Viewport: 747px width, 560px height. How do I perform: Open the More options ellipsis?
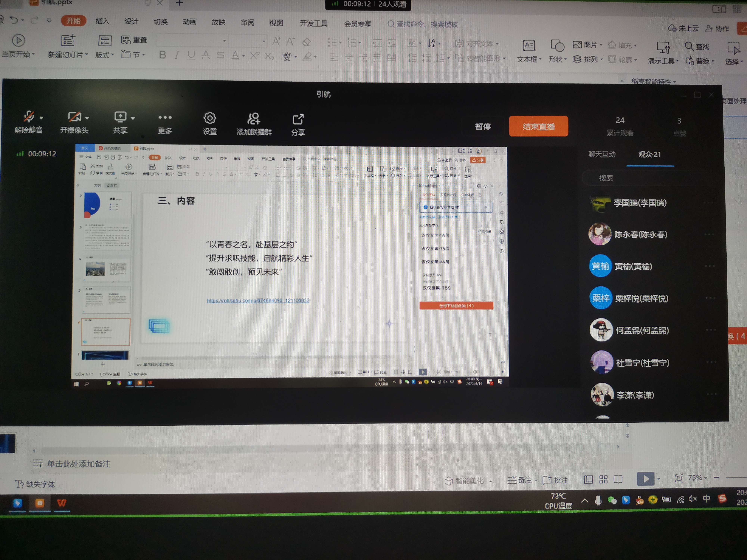pyautogui.click(x=165, y=118)
